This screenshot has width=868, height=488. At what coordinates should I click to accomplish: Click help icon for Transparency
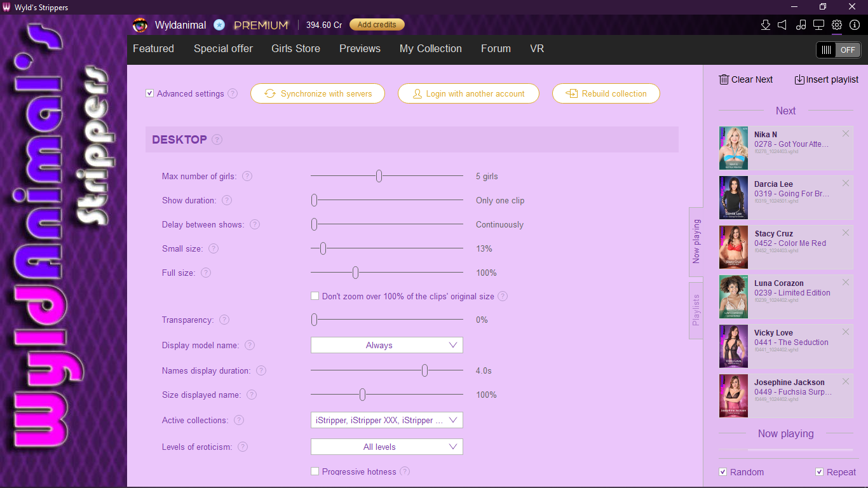[224, 320]
